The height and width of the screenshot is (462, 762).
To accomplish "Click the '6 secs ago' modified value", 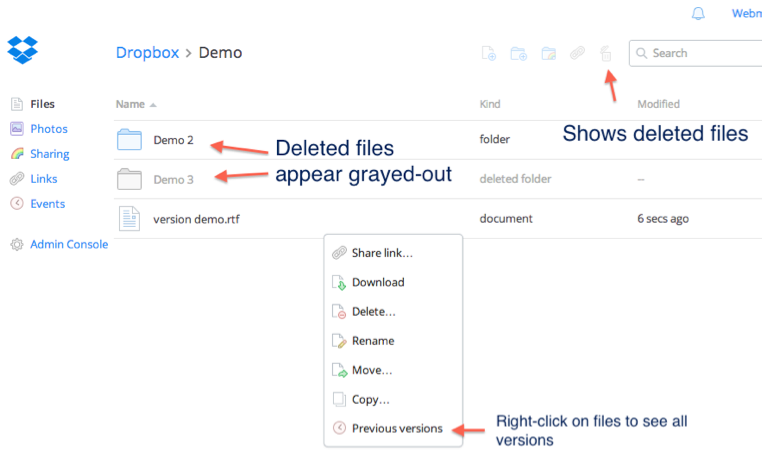I will pos(663,219).
